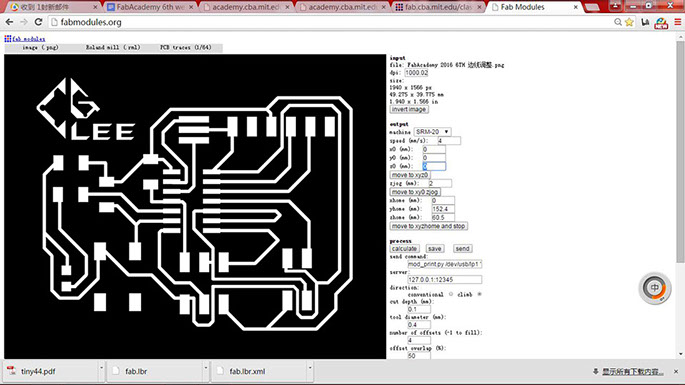Image resolution: width=685 pixels, height=385 pixels.
Task: Click the zjog (mm) input field
Action: point(439,183)
